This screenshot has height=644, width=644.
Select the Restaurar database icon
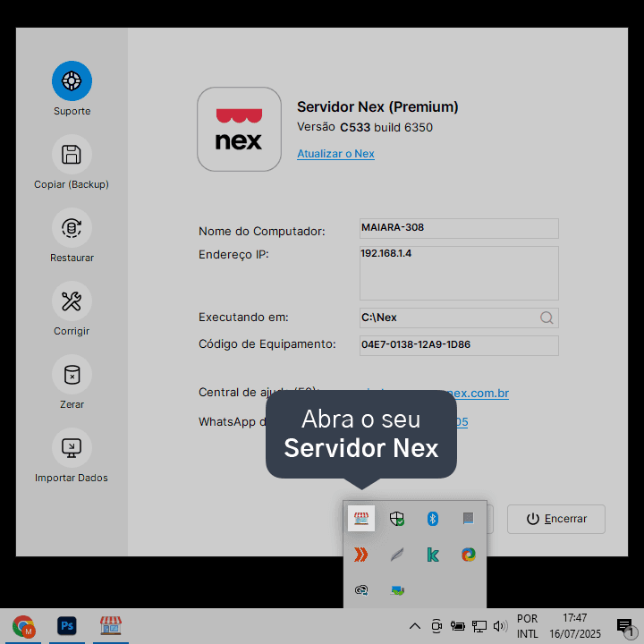[72, 228]
